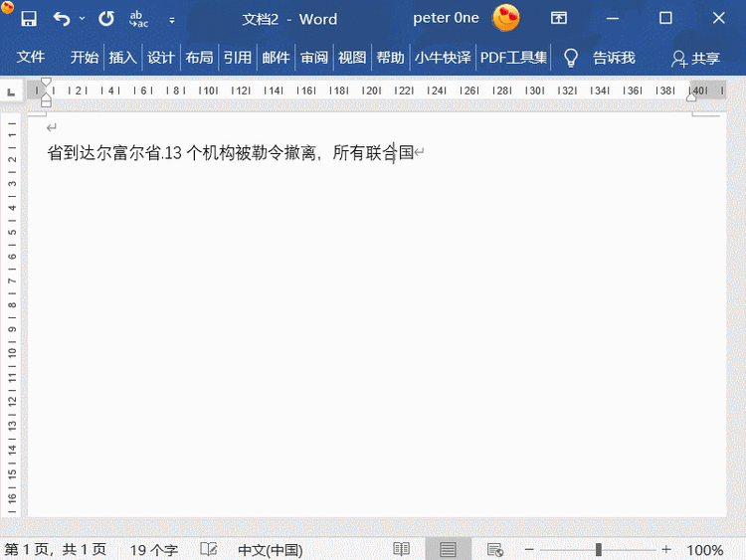746x560 pixels.
Task: Switch to the 小牛快译 tab
Action: coord(443,58)
